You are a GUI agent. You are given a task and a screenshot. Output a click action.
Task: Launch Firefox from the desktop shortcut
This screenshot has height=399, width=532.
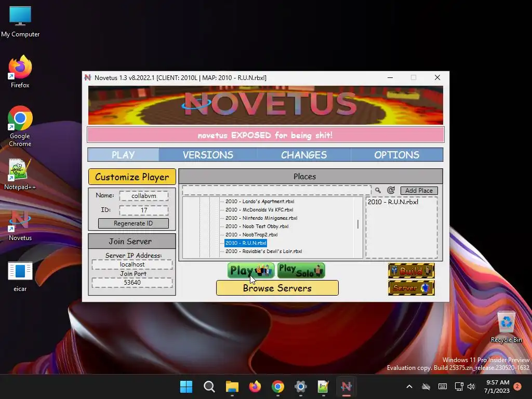tap(20, 72)
